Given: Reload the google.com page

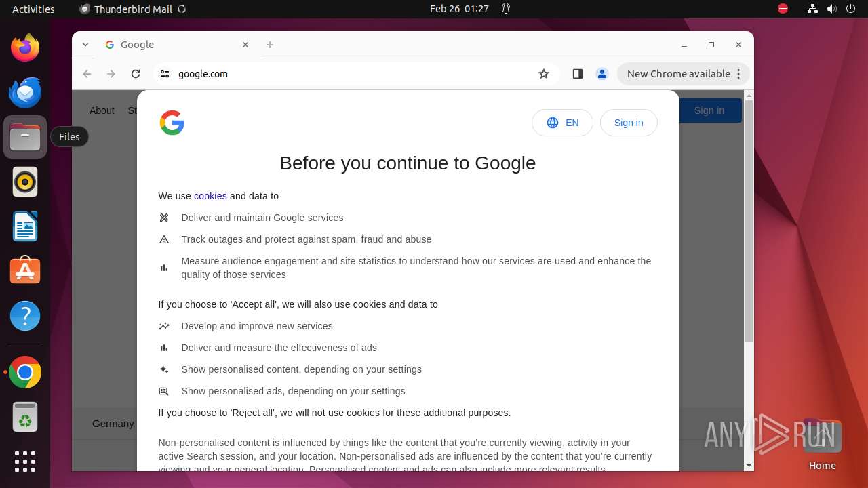Looking at the screenshot, I should [x=136, y=74].
